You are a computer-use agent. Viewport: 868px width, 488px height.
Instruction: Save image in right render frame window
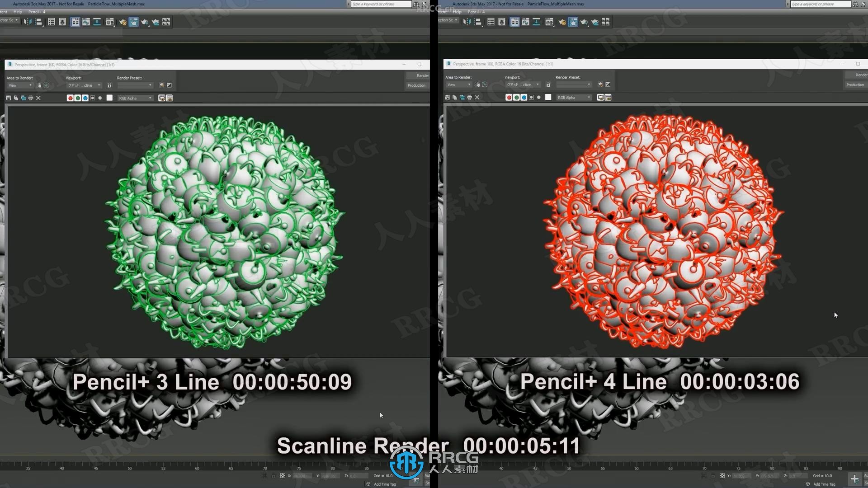[447, 97]
